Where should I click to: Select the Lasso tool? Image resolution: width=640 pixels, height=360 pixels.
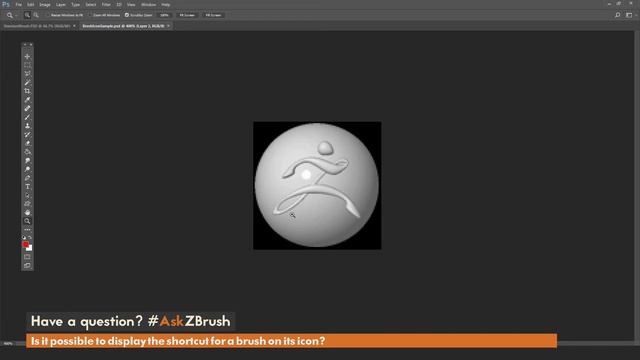[x=27, y=73]
